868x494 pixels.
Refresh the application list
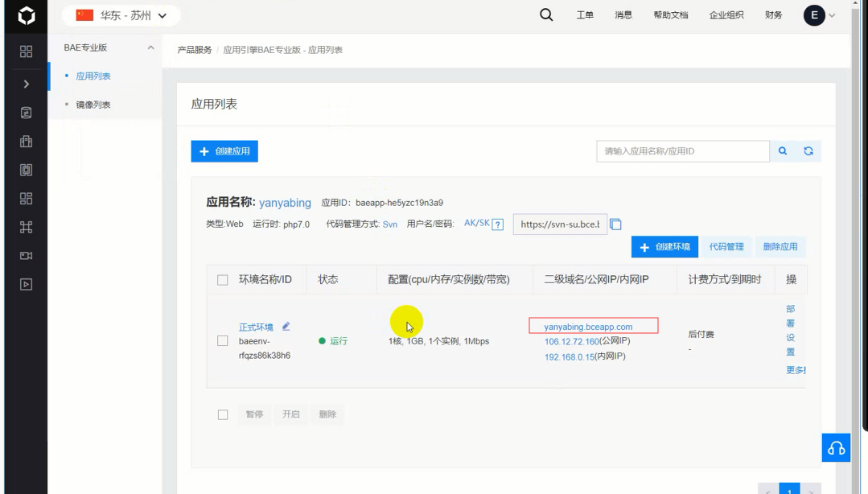coord(808,150)
